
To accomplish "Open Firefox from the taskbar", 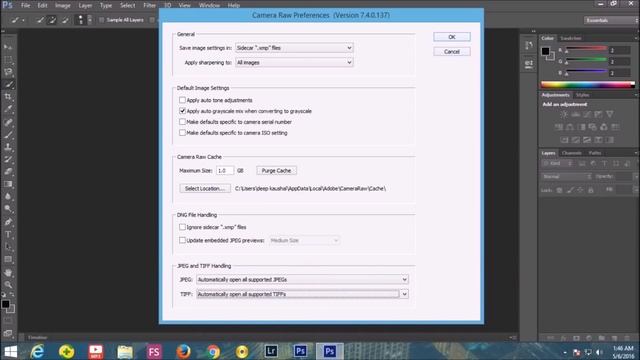I will [x=183, y=351].
